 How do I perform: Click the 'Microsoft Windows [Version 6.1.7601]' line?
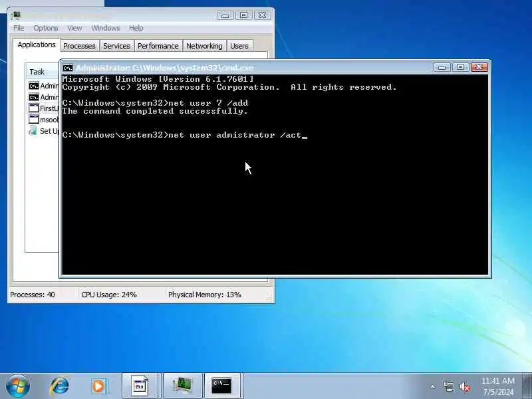tap(158, 79)
